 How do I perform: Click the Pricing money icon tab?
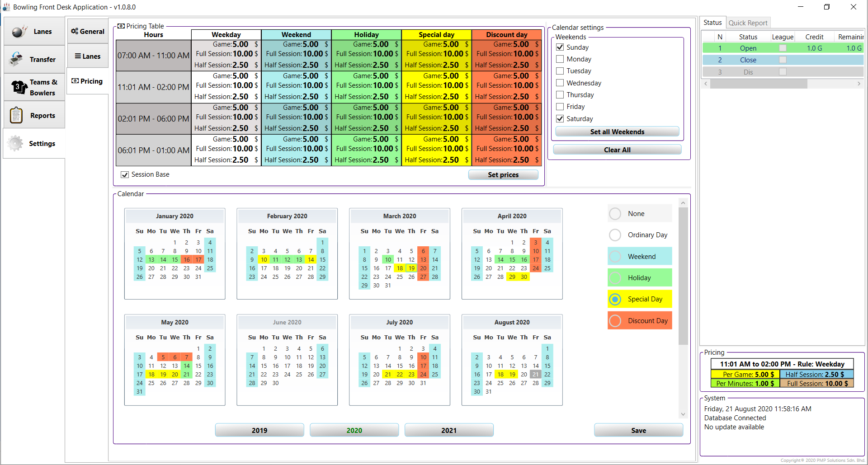pos(75,81)
